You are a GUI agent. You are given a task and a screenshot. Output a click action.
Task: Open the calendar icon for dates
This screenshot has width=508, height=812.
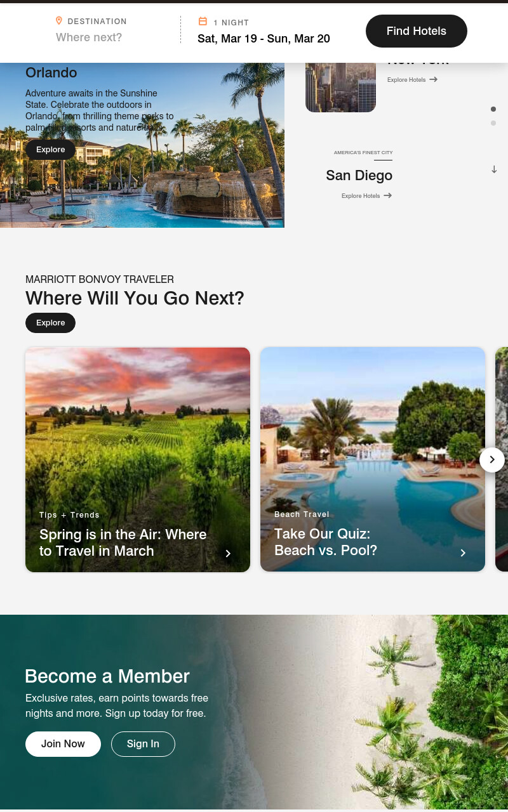pyautogui.click(x=203, y=22)
